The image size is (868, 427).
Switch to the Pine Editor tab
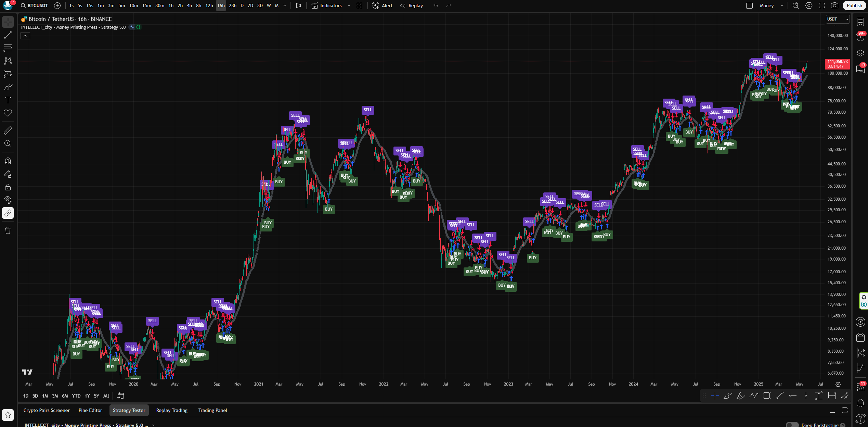pyautogui.click(x=90, y=410)
